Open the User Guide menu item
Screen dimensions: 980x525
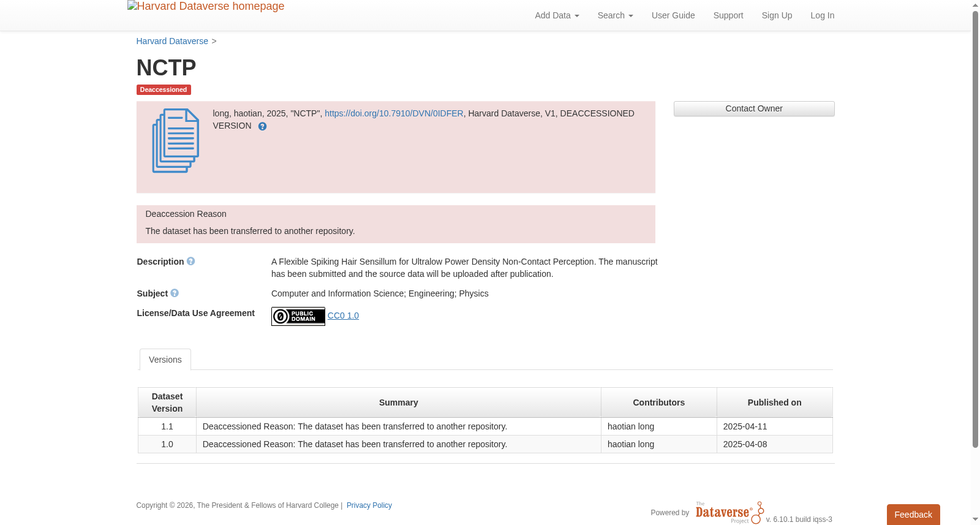(673, 15)
